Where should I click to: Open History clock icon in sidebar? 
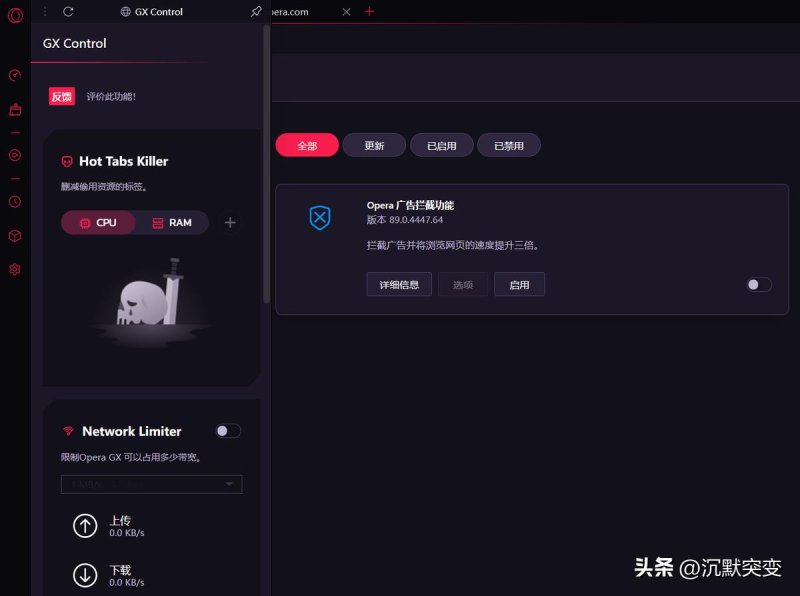pyautogui.click(x=15, y=201)
